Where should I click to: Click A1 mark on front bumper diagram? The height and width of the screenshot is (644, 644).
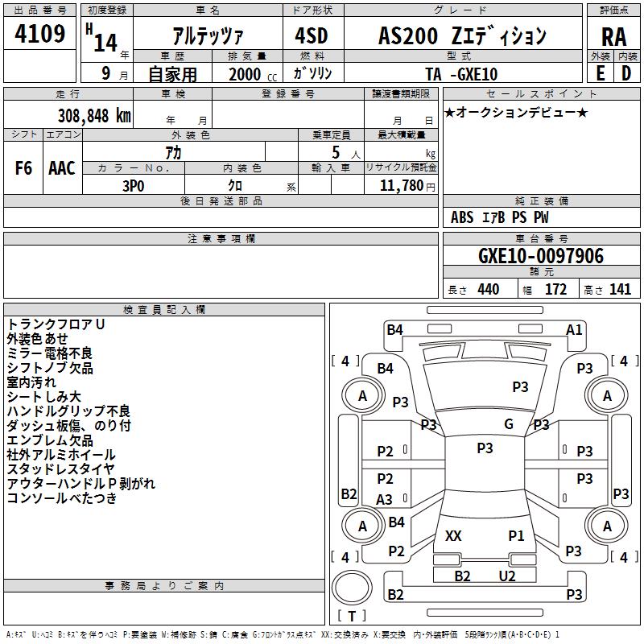tap(574, 330)
